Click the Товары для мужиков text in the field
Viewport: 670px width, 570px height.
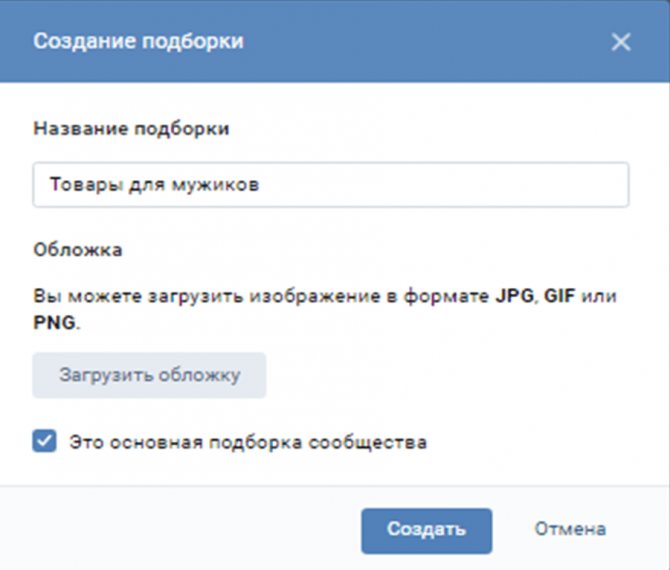click(x=154, y=185)
